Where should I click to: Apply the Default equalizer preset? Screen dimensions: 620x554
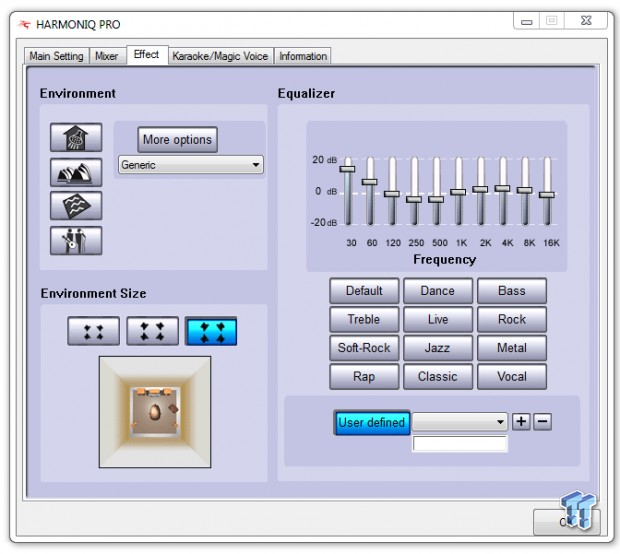coord(364,291)
